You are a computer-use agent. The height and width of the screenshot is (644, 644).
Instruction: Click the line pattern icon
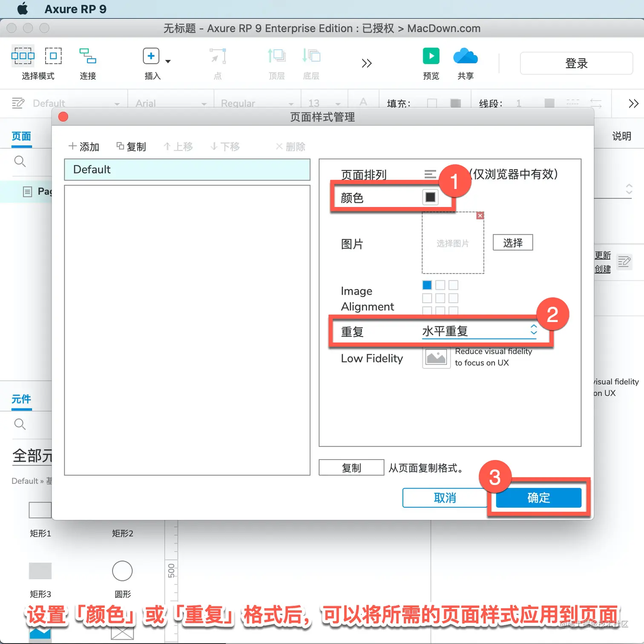(x=572, y=103)
